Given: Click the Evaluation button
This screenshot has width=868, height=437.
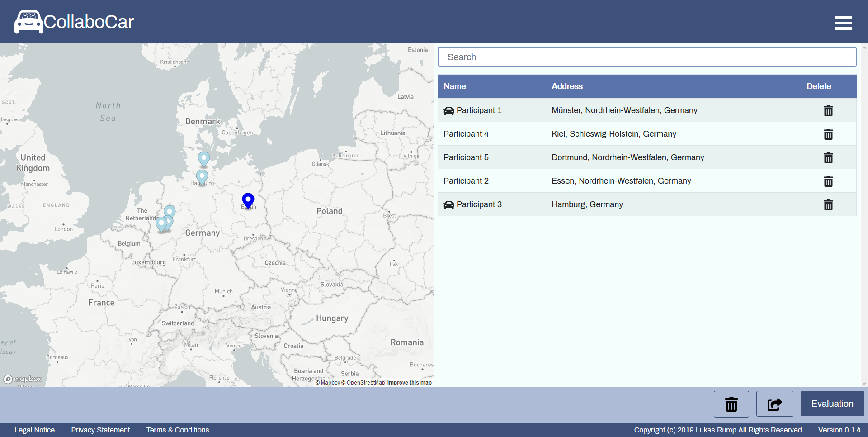Looking at the screenshot, I should point(832,404).
